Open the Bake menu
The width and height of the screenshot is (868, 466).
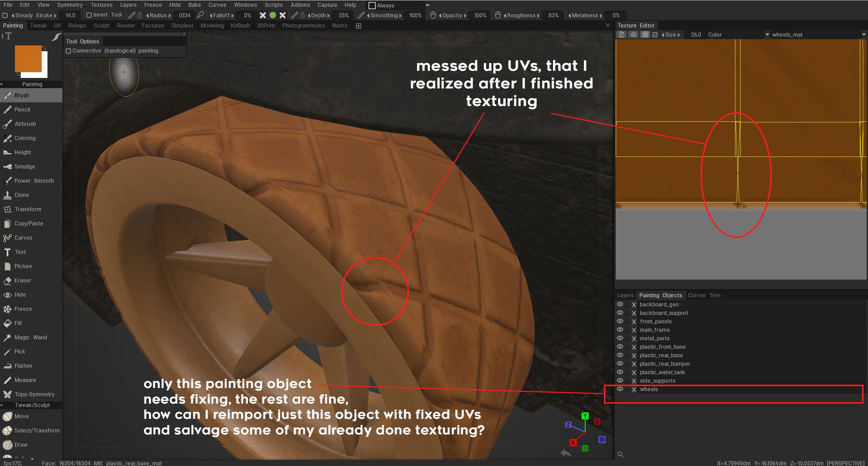194,5
